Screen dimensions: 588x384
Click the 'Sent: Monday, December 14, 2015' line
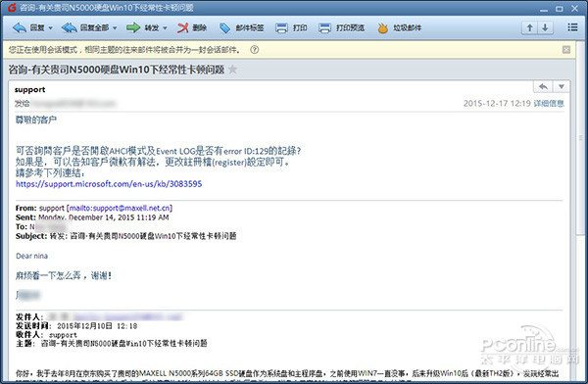coord(92,217)
